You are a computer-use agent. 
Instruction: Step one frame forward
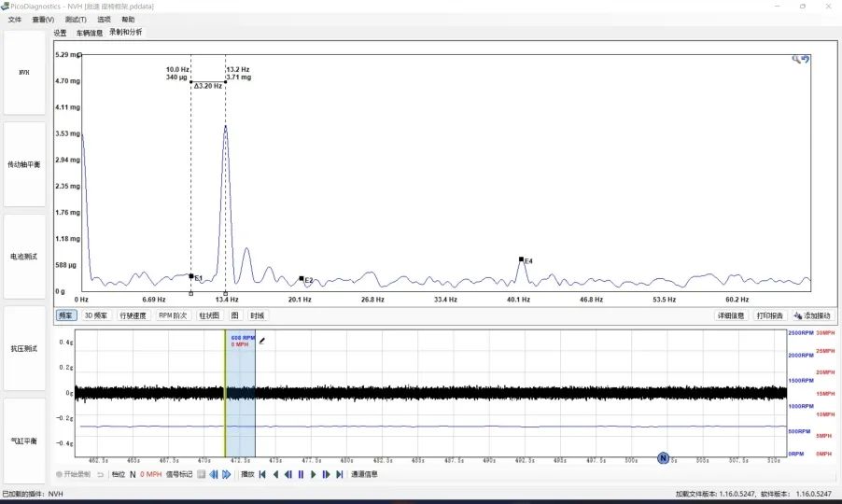pos(326,474)
